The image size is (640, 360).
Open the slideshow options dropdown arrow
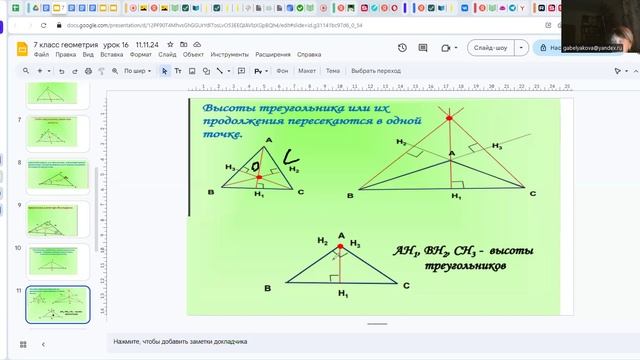[521, 48]
